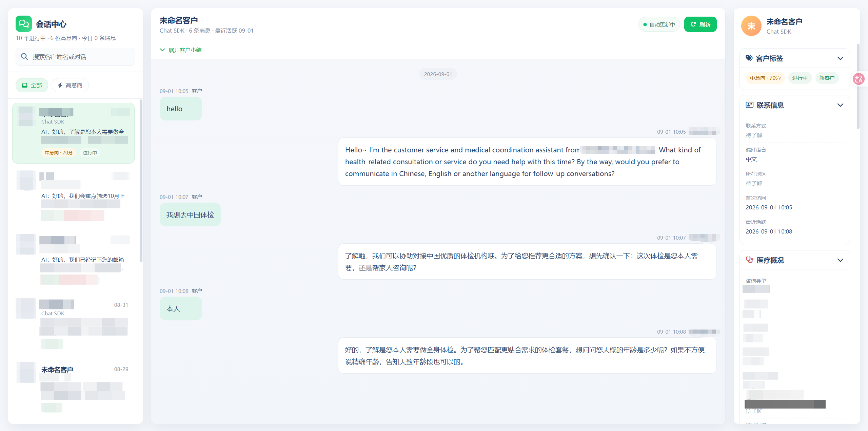Click the 联系信息 contact card icon
The height and width of the screenshot is (431, 868).
[749, 105]
